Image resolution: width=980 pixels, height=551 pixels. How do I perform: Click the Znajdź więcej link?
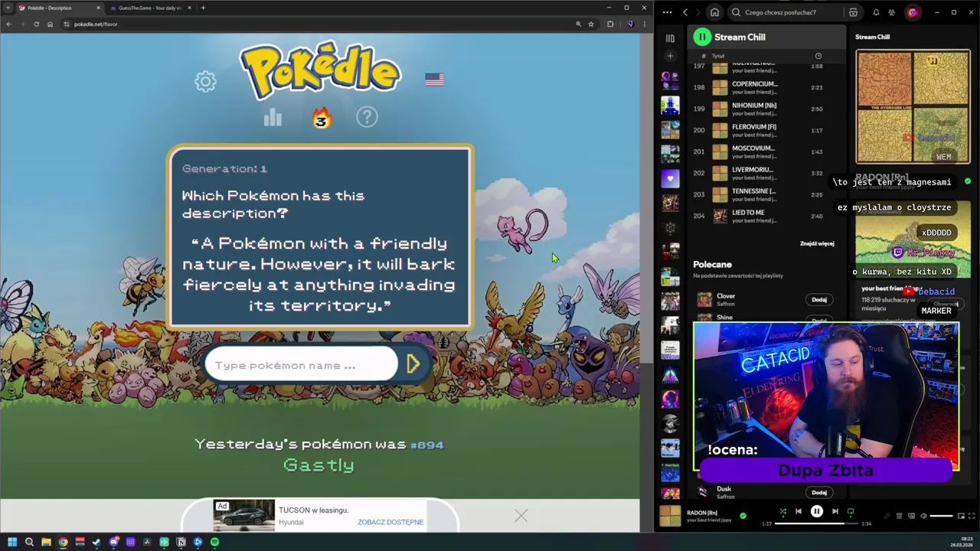tap(817, 243)
